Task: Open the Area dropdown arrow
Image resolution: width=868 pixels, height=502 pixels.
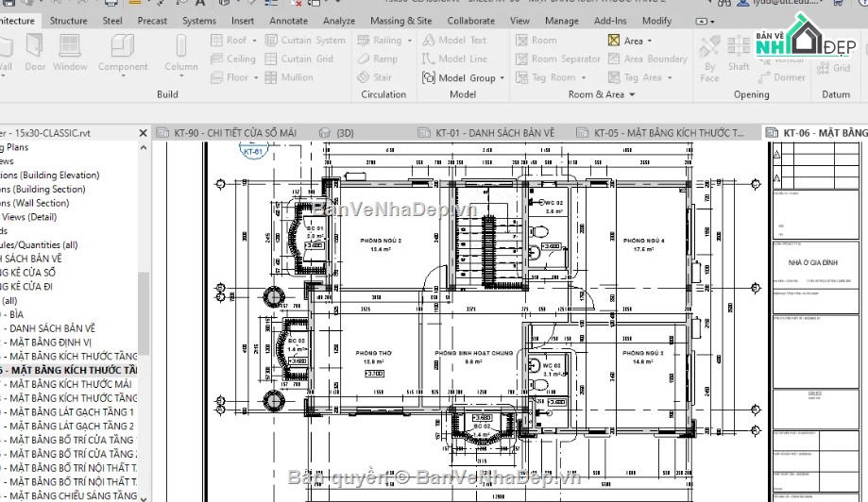Action: coord(649,41)
